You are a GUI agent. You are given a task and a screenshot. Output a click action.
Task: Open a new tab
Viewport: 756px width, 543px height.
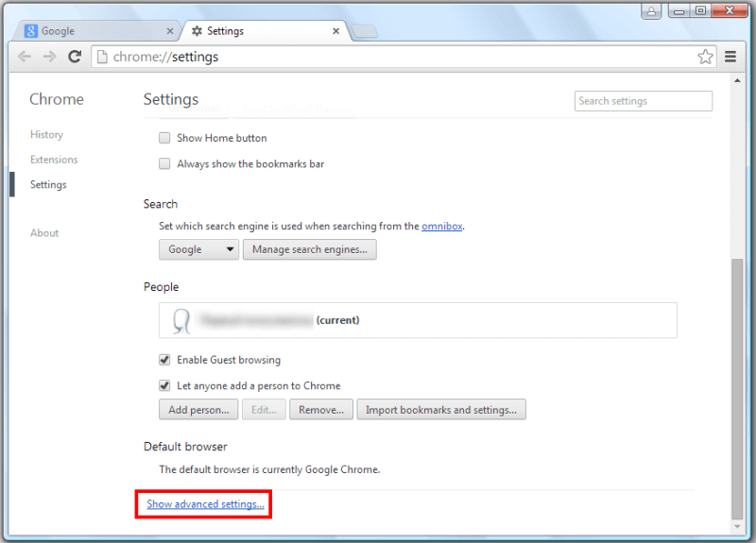pos(365,32)
